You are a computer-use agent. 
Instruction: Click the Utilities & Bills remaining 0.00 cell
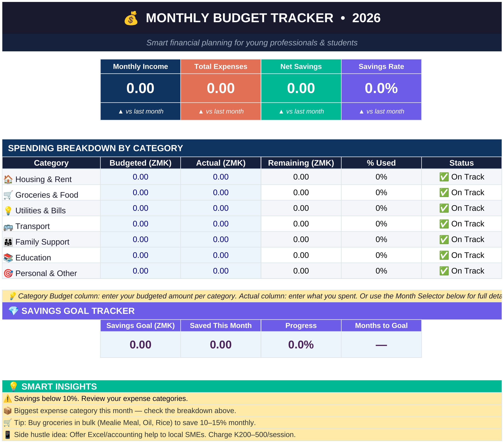[301, 208]
